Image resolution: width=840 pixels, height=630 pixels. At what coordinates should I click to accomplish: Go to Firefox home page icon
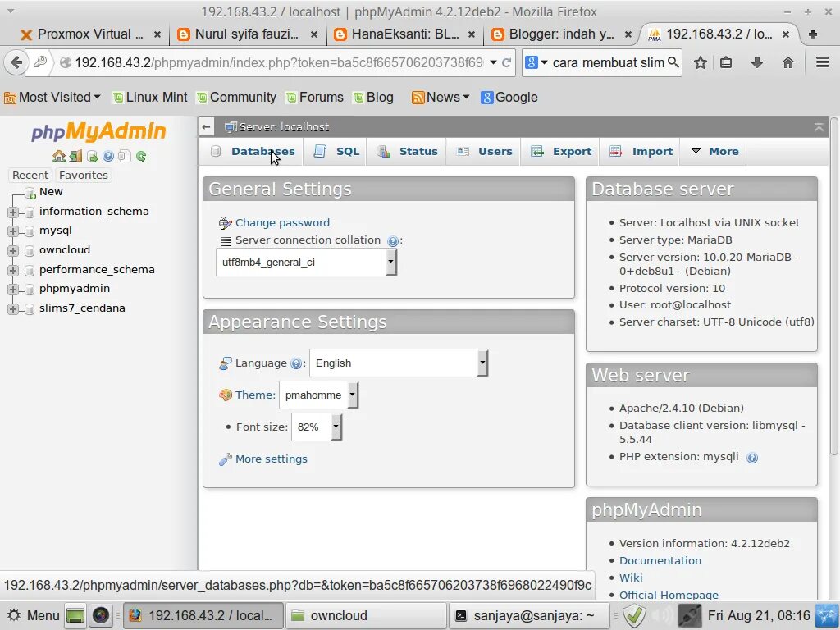(788, 62)
